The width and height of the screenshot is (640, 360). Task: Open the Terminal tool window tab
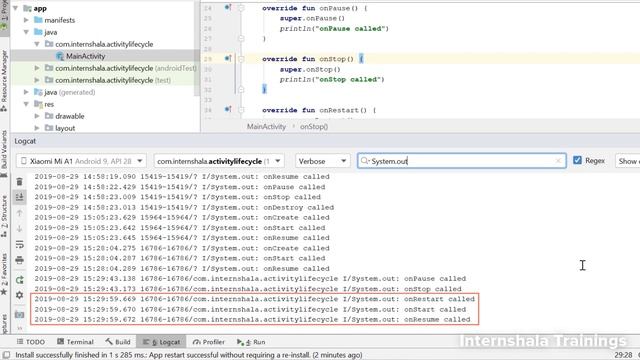(76, 342)
